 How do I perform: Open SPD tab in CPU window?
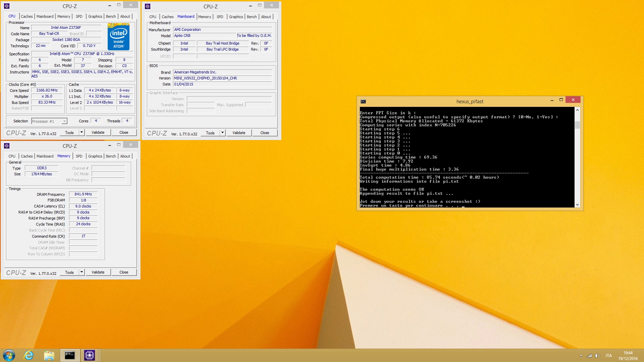tap(79, 16)
